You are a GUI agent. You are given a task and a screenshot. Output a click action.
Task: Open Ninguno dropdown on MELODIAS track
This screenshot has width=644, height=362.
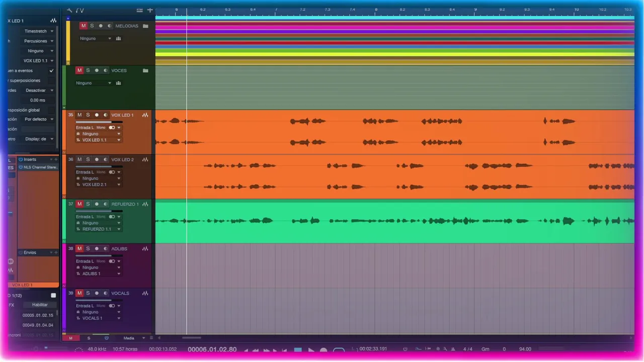click(95, 38)
